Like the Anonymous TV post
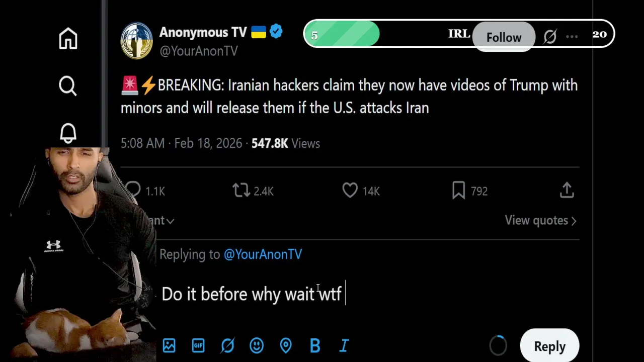Image resolution: width=644 pixels, height=362 pixels. pyautogui.click(x=350, y=191)
